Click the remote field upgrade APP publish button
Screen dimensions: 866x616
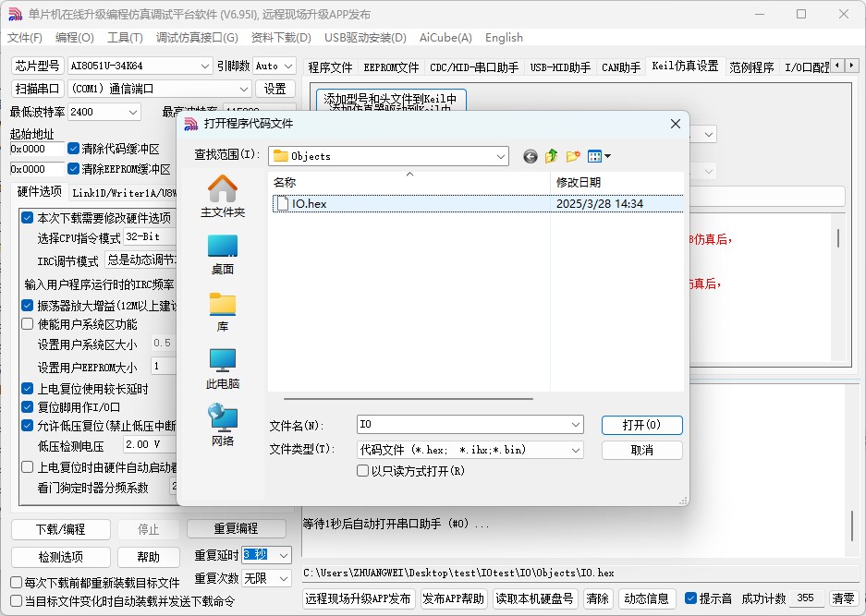coord(358,598)
